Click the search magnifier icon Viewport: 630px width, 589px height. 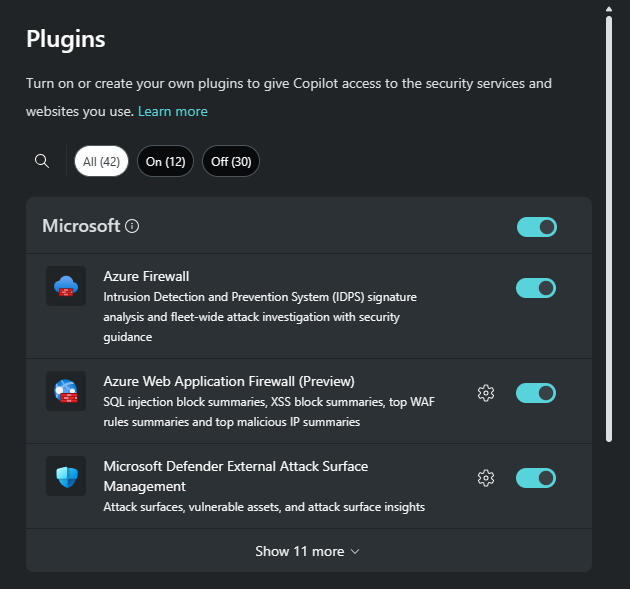[x=42, y=161]
